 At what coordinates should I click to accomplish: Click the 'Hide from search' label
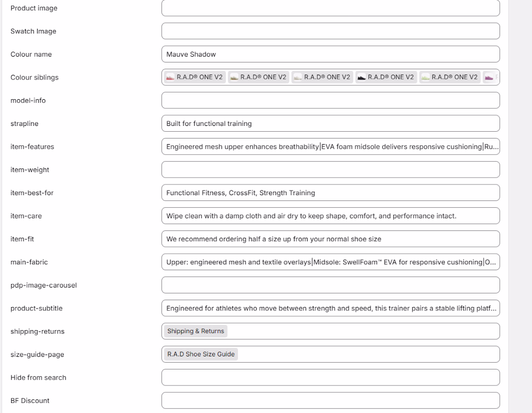tap(38, 378)
